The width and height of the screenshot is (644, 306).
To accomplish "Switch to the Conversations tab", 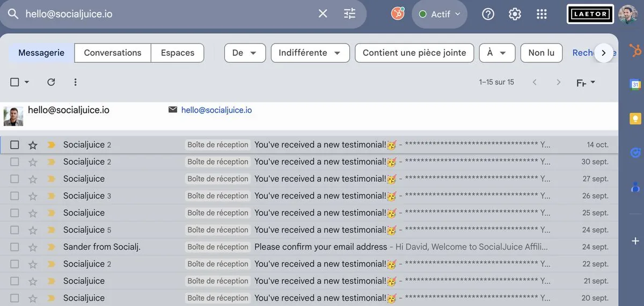I will 113,53.
